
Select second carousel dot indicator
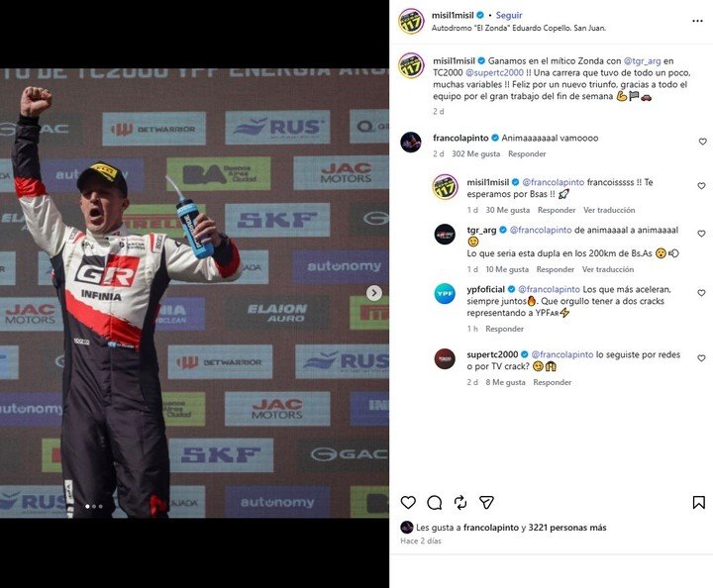tap(94, 506)
